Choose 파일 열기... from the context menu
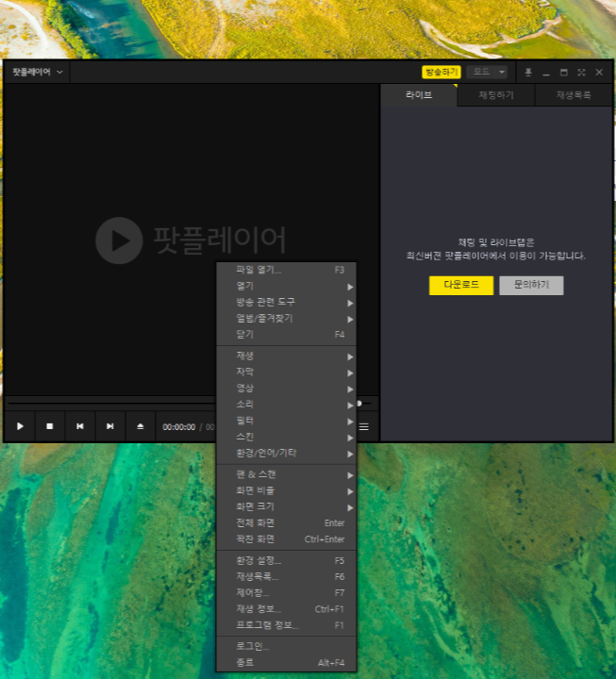This screenshot has width=616, height=679. click(x=287, y=270)
